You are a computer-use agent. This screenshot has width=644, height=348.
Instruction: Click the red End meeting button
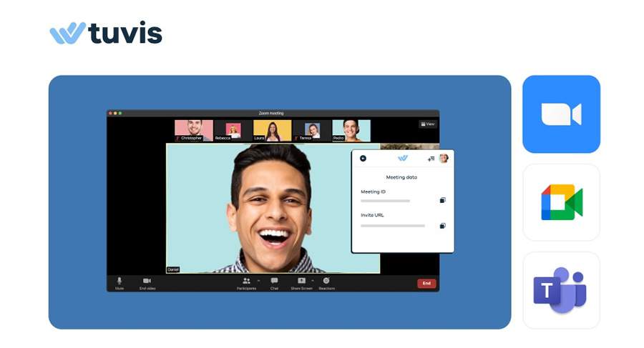[x=426, y=283]
